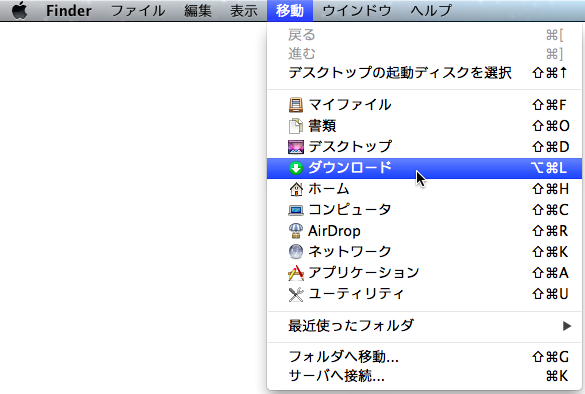Choose デスクトップの起動ディスクを選択

point(425,72)
